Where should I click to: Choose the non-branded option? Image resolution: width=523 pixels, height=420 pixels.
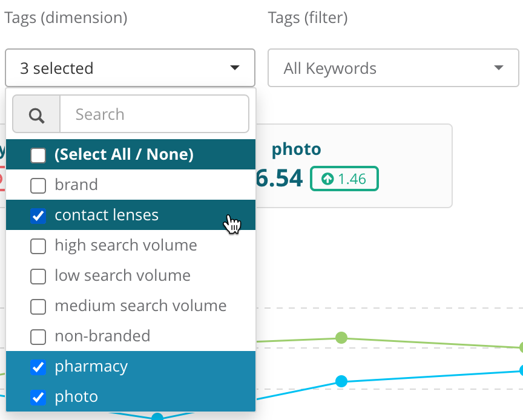[102, 336]
